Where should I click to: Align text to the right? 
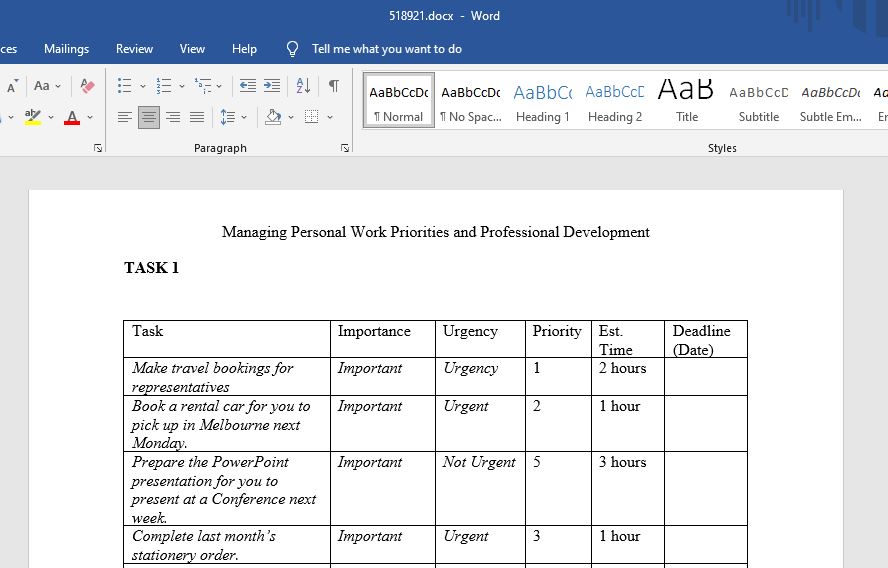[x=173, y=117]
